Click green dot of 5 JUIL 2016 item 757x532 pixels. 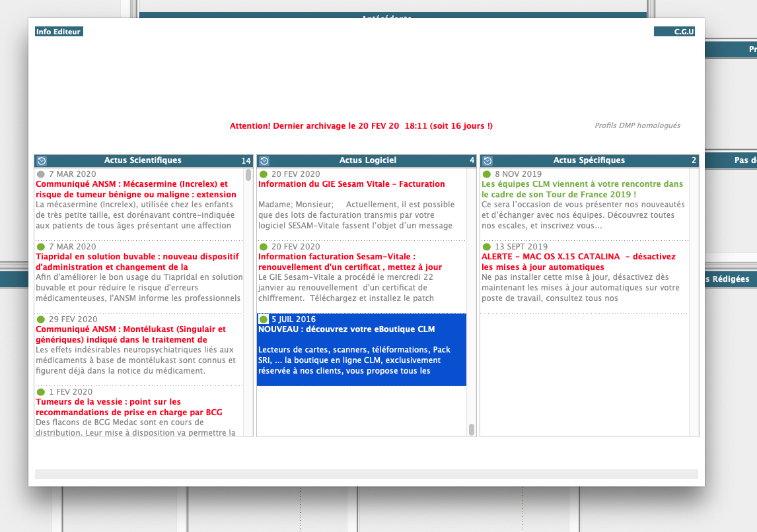click(264, 319)
